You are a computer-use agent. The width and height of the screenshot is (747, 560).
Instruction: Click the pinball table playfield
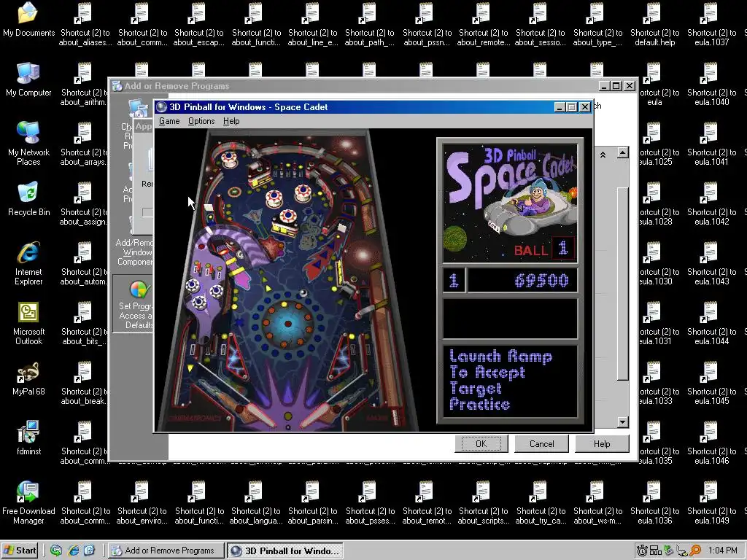click(x=287, y=280)
